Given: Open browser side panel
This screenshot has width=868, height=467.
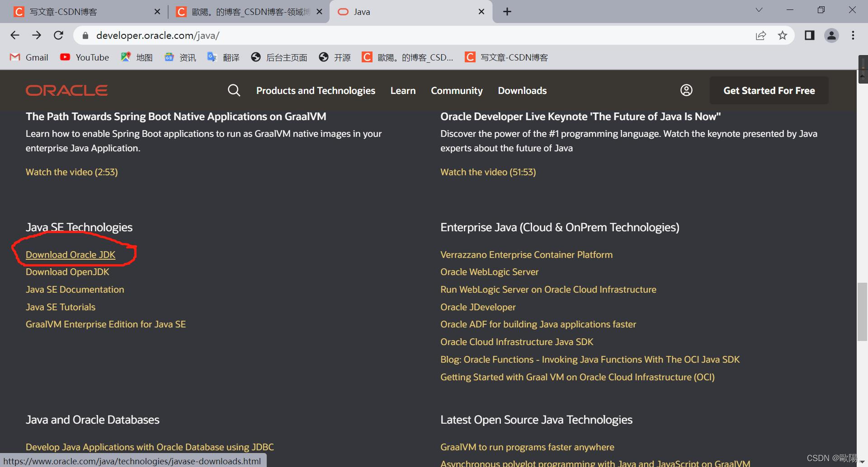Looking at the screenshot, I should tap(809, 35).
